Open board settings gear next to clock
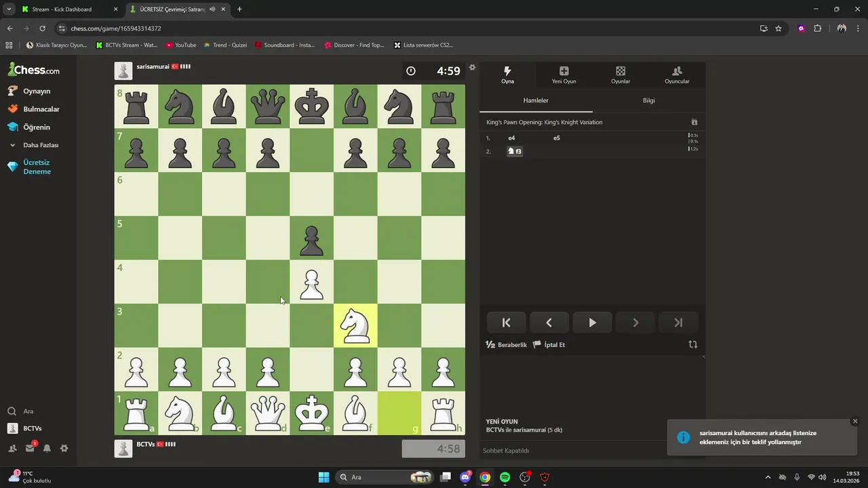This screenshot has width=868, height=488. [x=473, y=67]
